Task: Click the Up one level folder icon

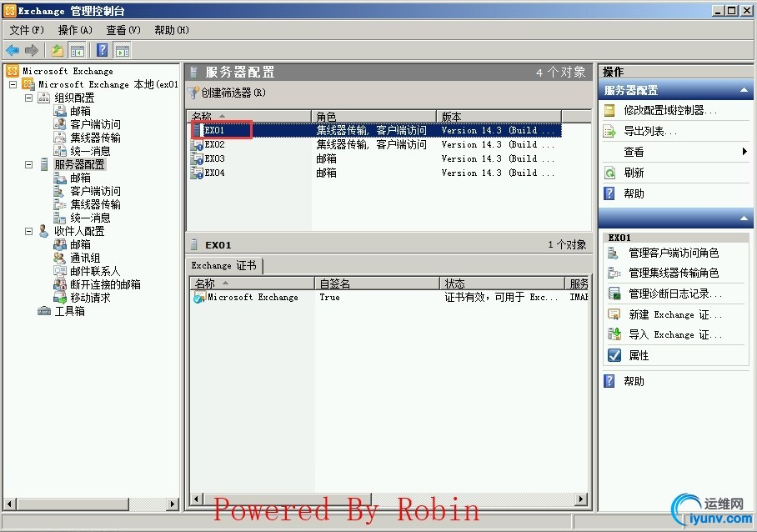Action: coord(58,50)
